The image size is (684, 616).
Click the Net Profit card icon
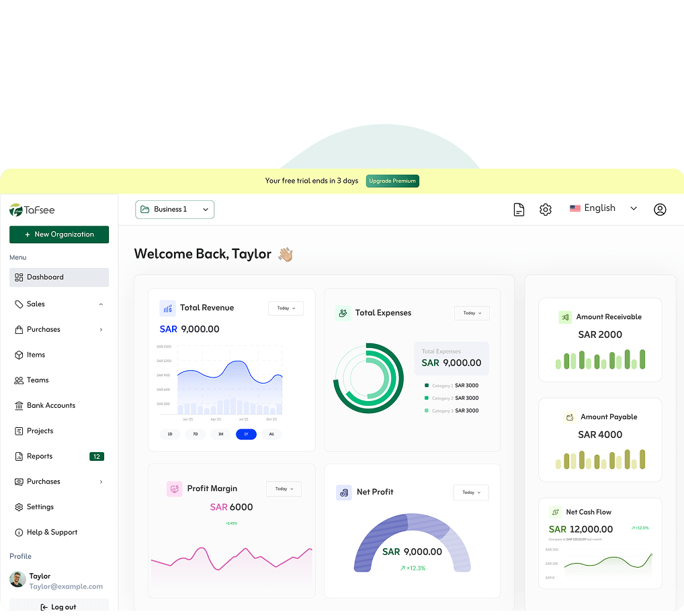pyautogui.click(x=344, y=492)
